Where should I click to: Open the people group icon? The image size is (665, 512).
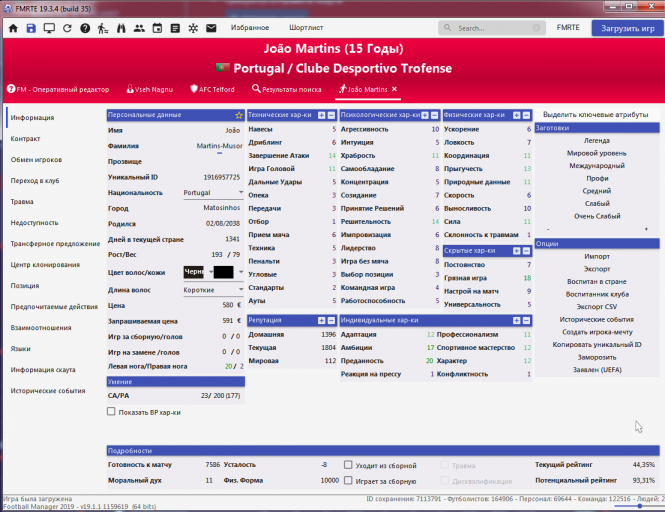click(139, 28)
